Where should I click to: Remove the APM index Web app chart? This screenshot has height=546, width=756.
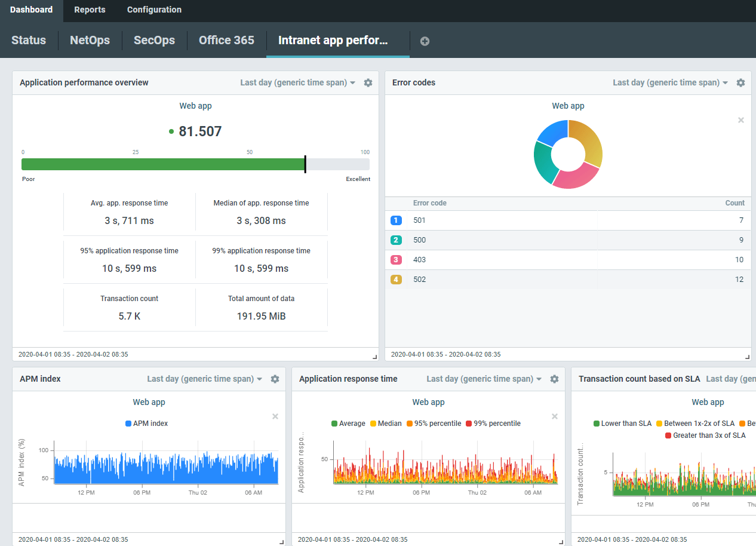click(275, 416)
